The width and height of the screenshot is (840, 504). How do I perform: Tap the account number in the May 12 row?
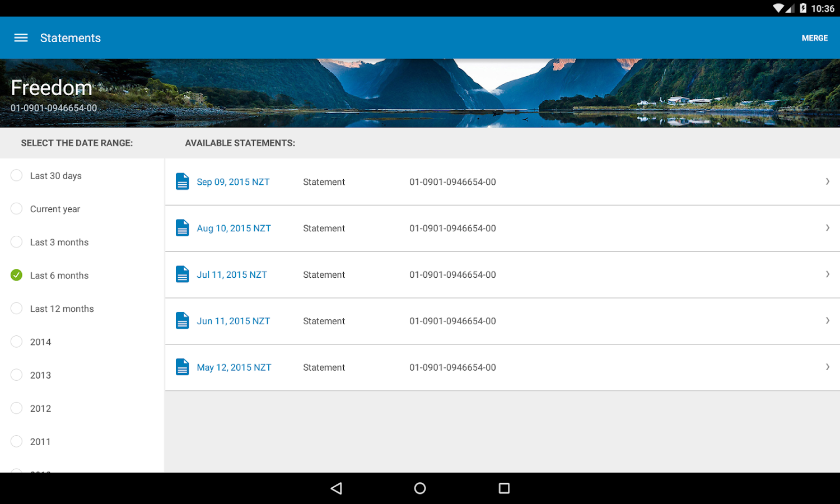coord(452,368)
